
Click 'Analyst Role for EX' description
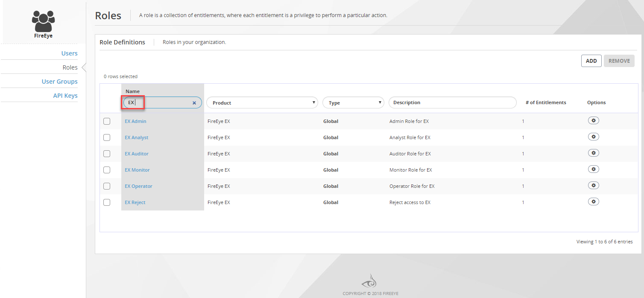pyautogui.click(x=410, y=137)
